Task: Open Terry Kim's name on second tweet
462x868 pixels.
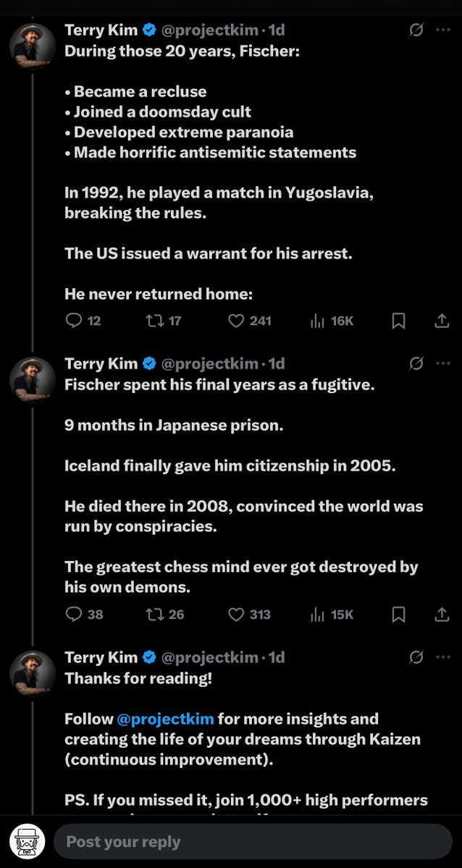Action: click(101, 363)
